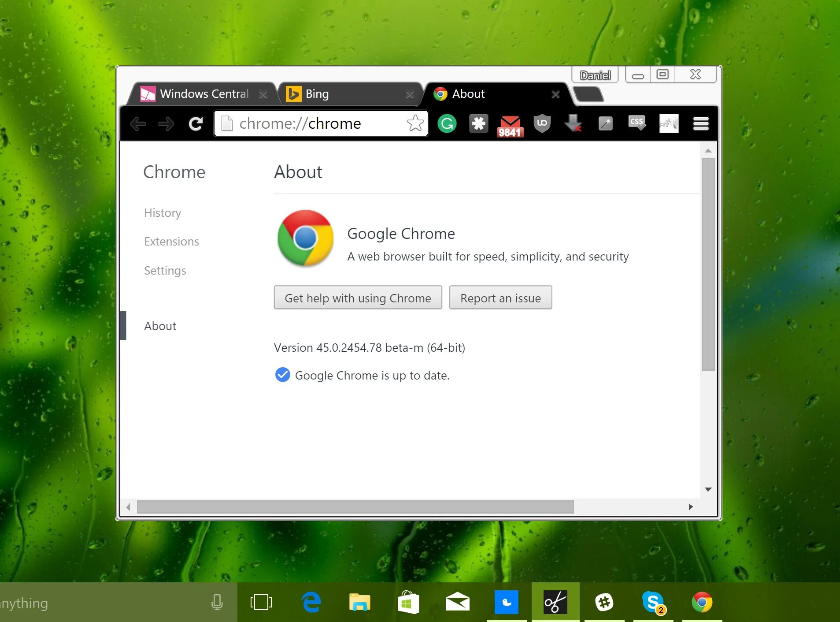
Task: Click the scroll left arrow
Action: [x=128, y=507]
